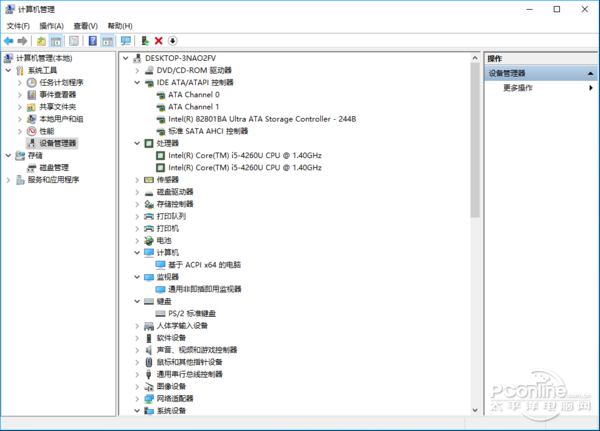Expand 打印队列 category
The image size is (600, 431).
point(137,216)
